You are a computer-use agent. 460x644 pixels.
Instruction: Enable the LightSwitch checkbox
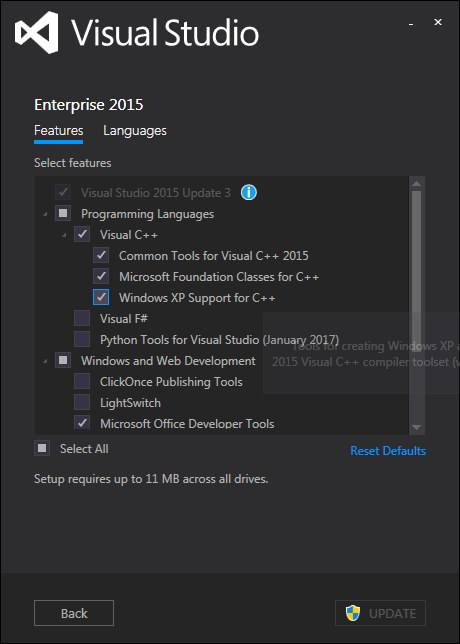coord(82,402)
